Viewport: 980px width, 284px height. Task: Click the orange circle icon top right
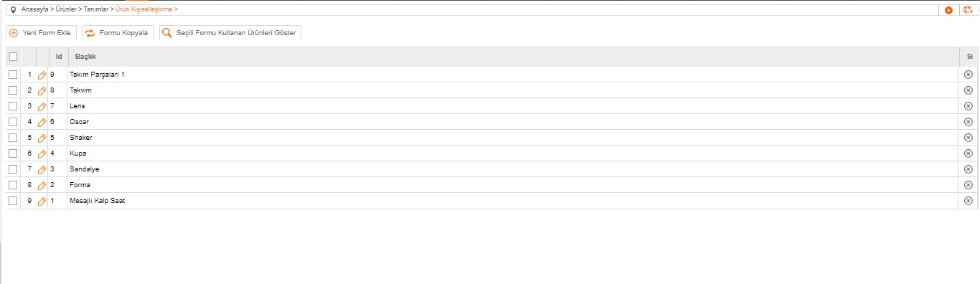948,10
